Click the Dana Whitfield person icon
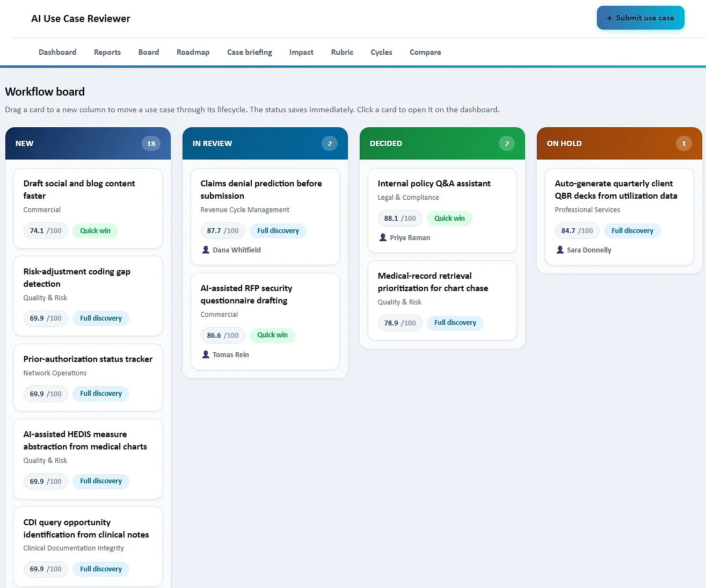 pyautogui.click(x=206, y=250)
